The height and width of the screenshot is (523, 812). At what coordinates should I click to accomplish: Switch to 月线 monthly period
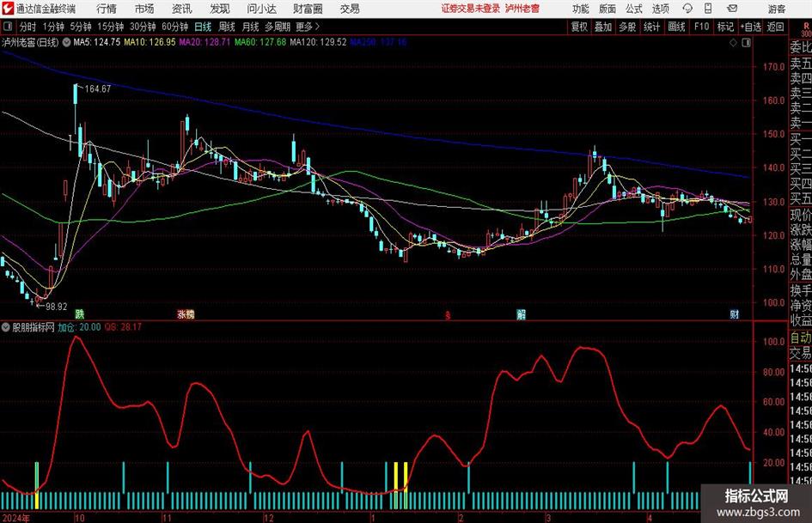coord(251,27)
